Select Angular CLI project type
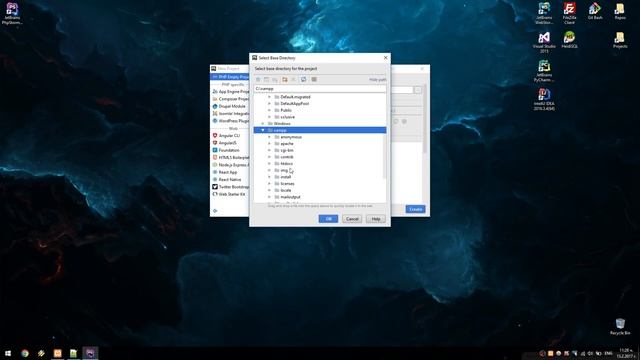This screenshot has height=360, width=640. [226, 136]
